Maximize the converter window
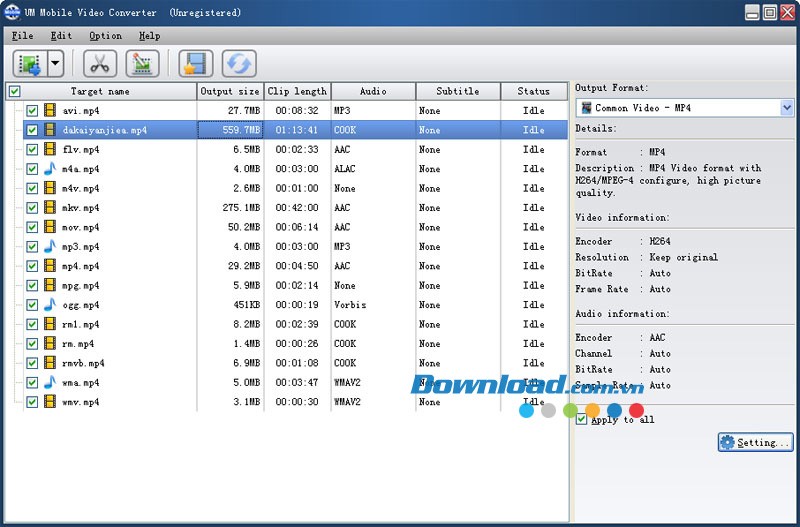The image size is (800, 527). [x=770, y=12]
